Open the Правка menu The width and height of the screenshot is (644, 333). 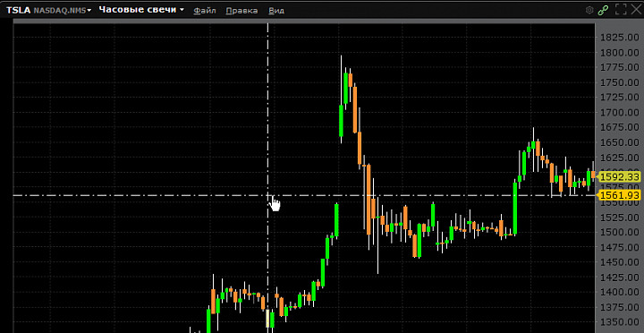click(x=241, y=11)
